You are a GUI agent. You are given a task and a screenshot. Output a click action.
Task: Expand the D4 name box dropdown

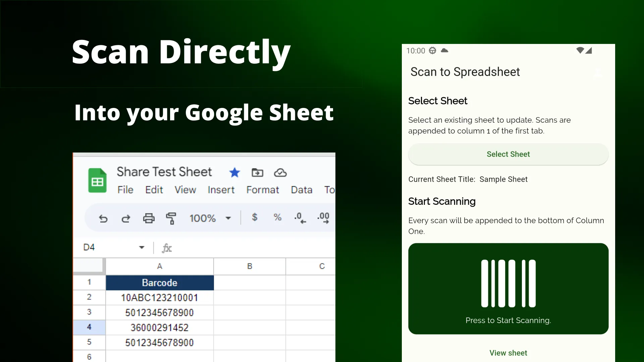tap(142, 247)
